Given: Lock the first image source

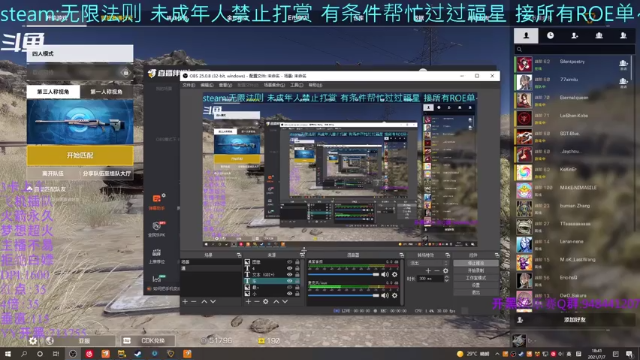Looking at the screenshot, I should click(297, 262).
